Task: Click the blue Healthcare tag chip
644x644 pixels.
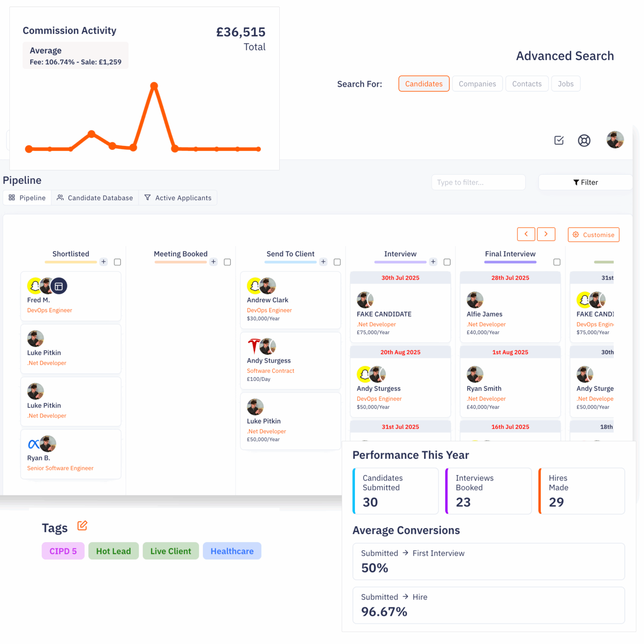Action: 232,551
